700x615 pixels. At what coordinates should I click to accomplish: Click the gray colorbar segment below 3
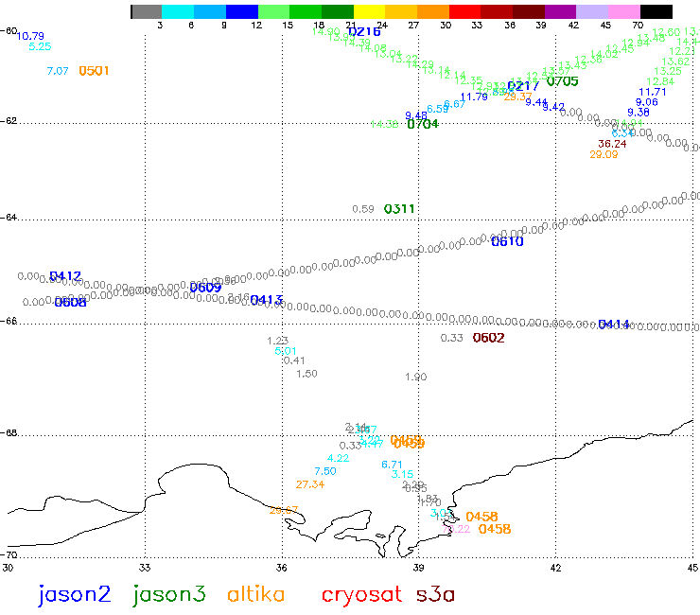(x=147, y=11)
